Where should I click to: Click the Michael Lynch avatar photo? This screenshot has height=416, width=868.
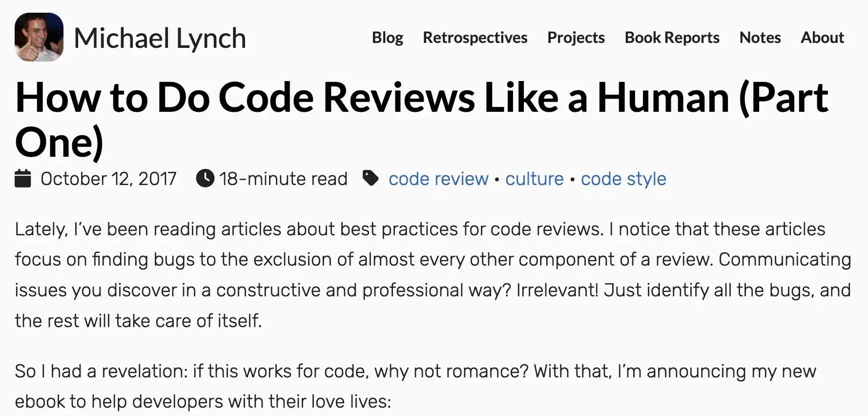pyautogui.click(x=39, y=37)
